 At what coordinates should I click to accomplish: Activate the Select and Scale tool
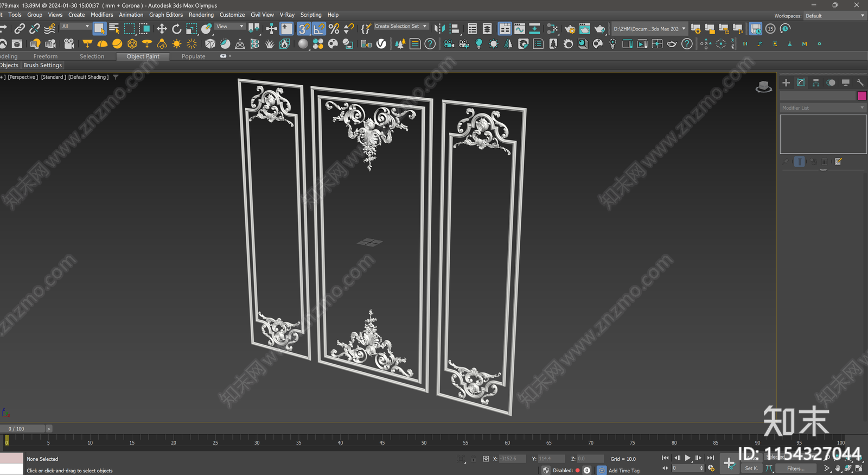(x=192, y=28)
